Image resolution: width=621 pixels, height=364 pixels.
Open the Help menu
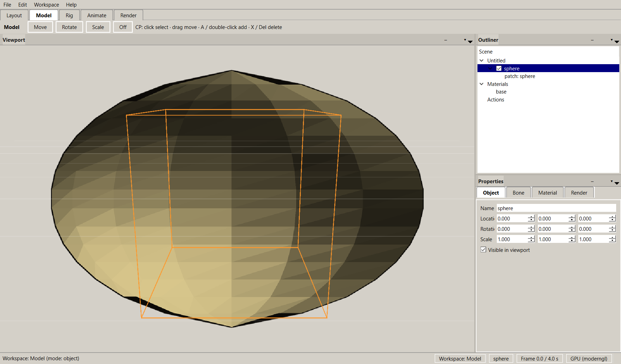71,4
